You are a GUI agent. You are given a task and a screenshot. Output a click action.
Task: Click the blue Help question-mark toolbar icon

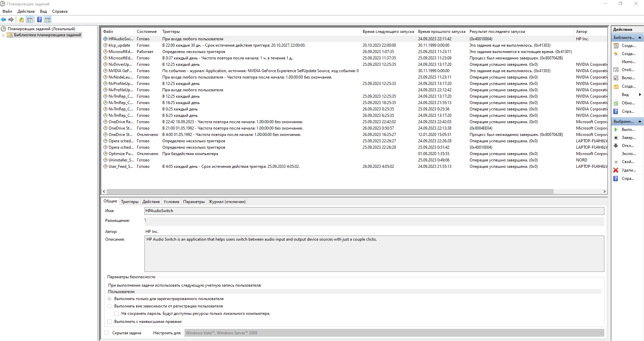(39, 20)
